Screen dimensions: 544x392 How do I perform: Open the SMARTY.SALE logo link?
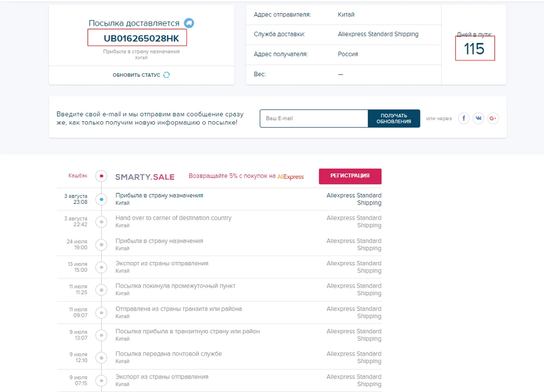[145, 177]
